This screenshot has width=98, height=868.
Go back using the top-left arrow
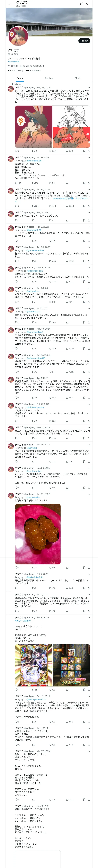[9, 4]
